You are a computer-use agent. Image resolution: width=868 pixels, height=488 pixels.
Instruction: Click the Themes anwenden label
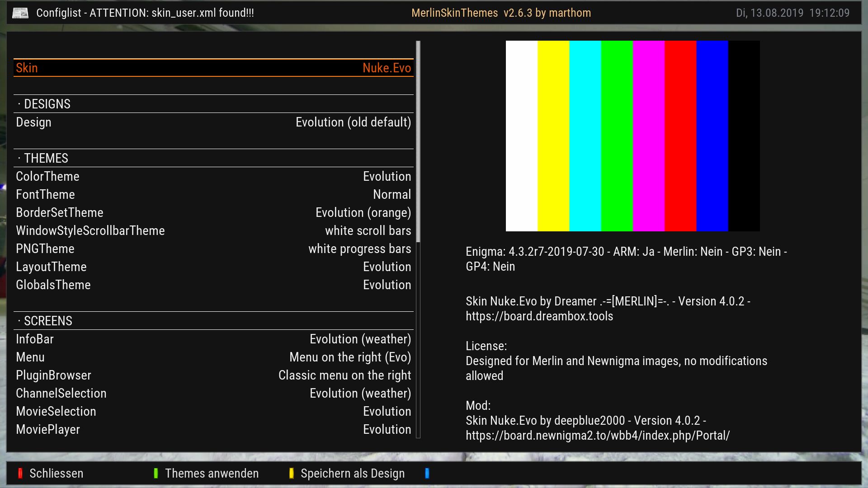pos(212,473)
